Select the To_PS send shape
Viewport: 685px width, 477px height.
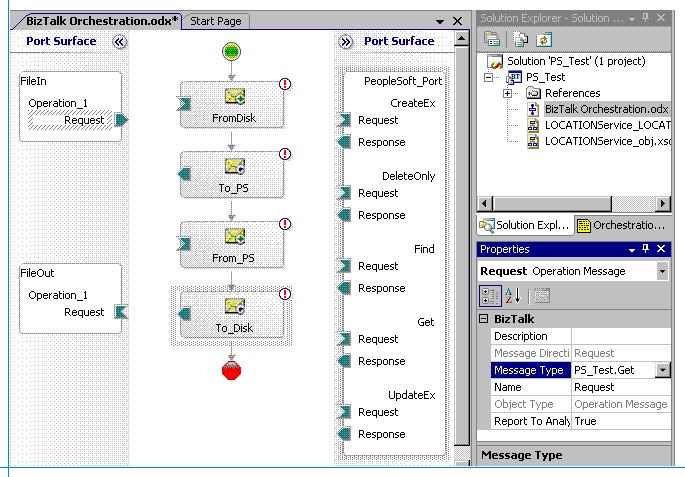(x=232, y=174)
